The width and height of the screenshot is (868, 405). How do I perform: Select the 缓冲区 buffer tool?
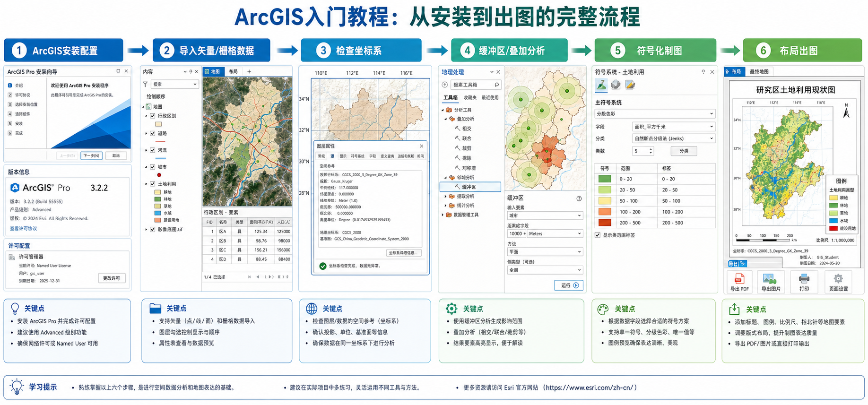pos(470,187)
